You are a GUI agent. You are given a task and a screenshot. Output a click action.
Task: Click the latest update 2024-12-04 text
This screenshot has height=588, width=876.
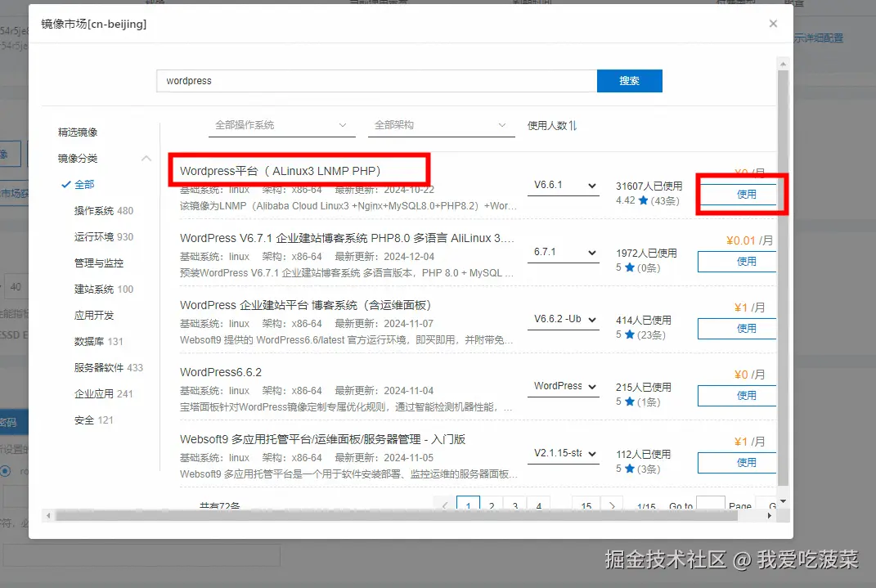coord(384,257)
